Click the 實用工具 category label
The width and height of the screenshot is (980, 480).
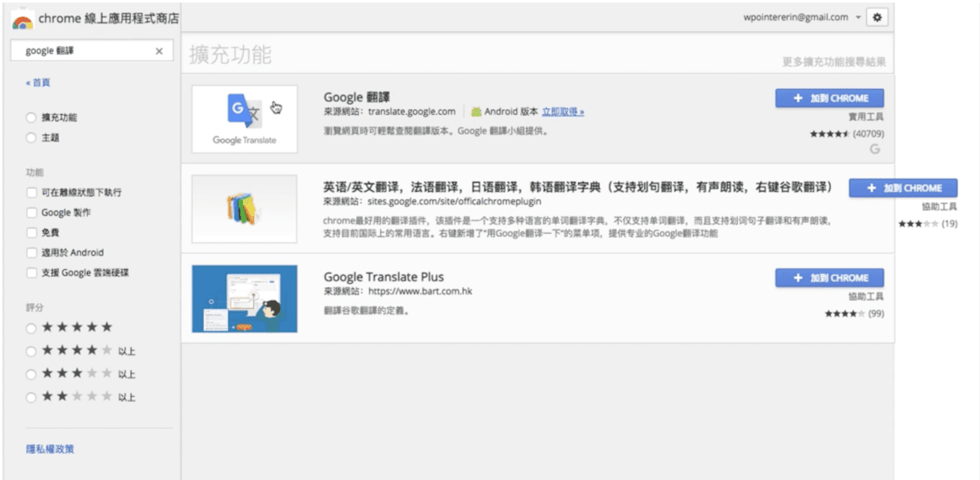(866, 117)
